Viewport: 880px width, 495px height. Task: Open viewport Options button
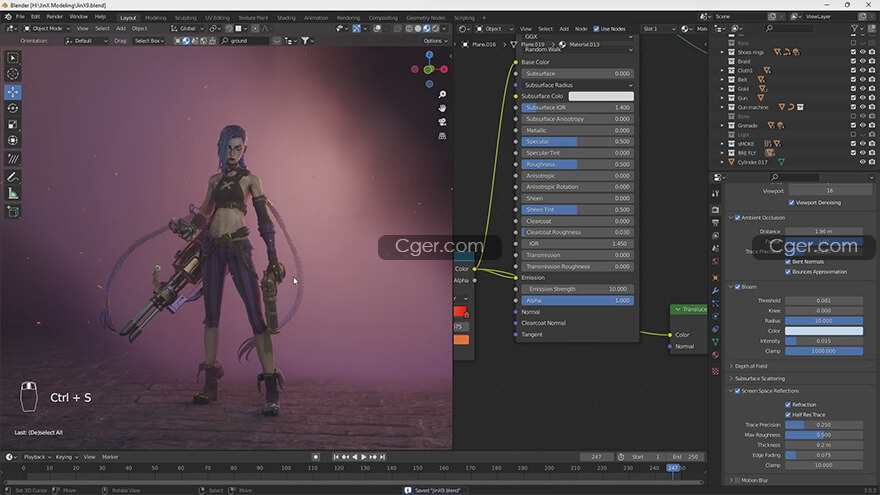click(435, 41)
